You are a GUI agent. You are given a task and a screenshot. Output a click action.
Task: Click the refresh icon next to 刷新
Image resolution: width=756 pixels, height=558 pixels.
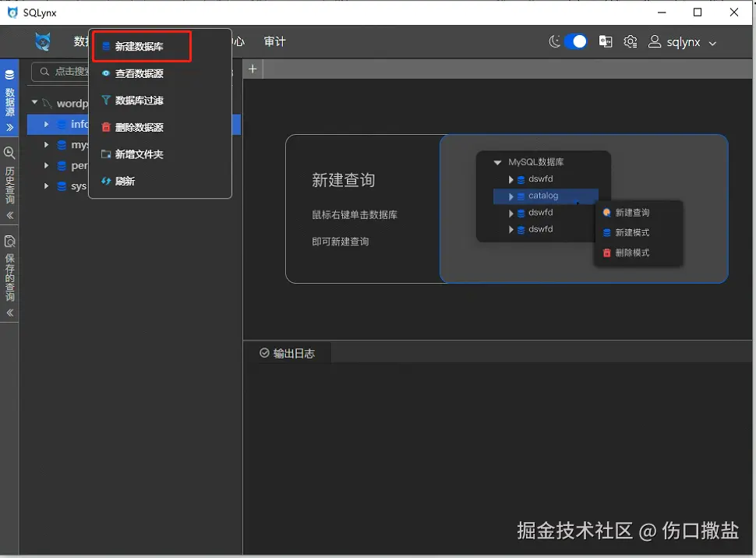click(106, 182)
